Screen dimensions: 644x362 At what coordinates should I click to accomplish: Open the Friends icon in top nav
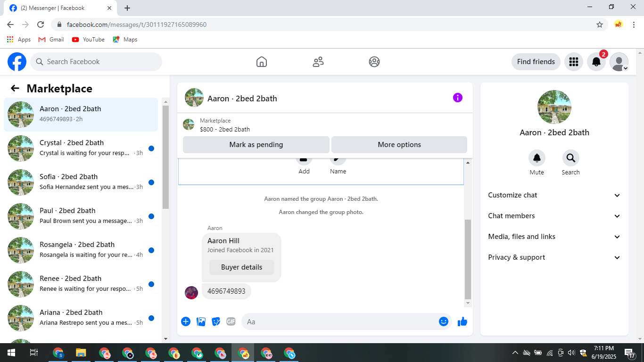pos(318,62)
